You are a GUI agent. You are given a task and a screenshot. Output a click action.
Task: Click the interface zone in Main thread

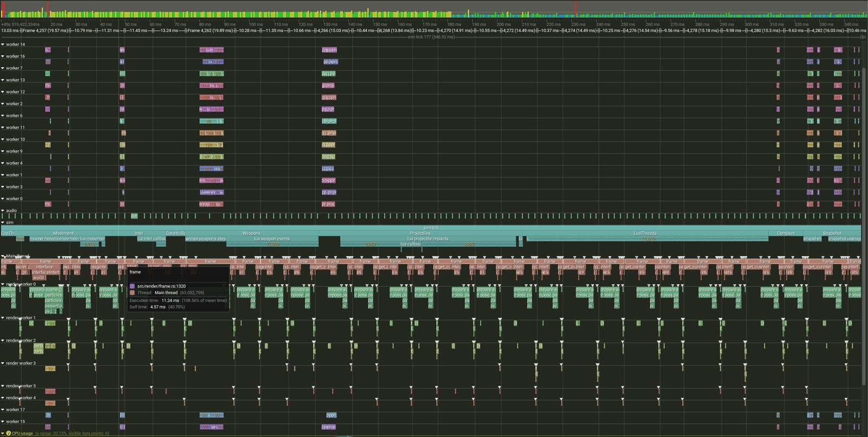[44, 267]
